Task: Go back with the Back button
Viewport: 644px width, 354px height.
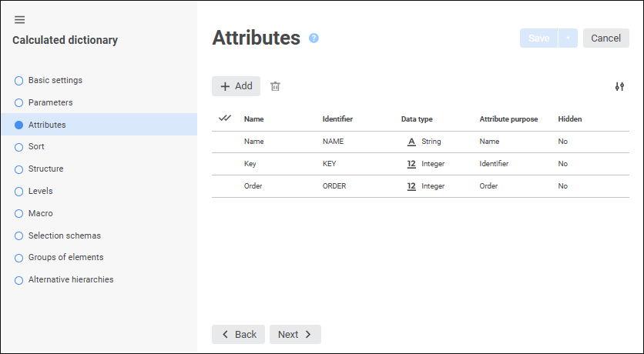Action: [x=238, y=335]
